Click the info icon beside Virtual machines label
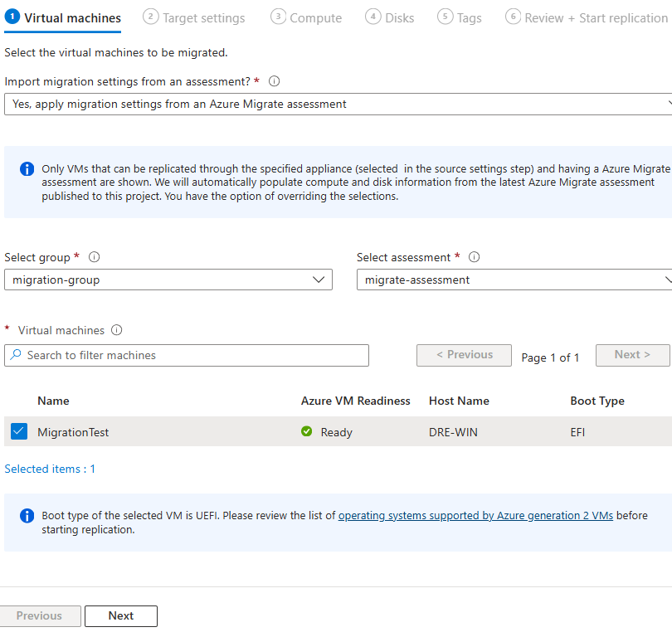The image size is (672, 637). click(117, 330)
